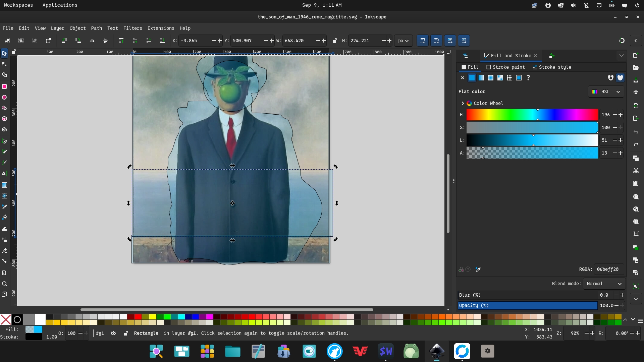Click the Opacity (%) slider bar
This screenshot has width=644, height=362.
tap(528, 305)
